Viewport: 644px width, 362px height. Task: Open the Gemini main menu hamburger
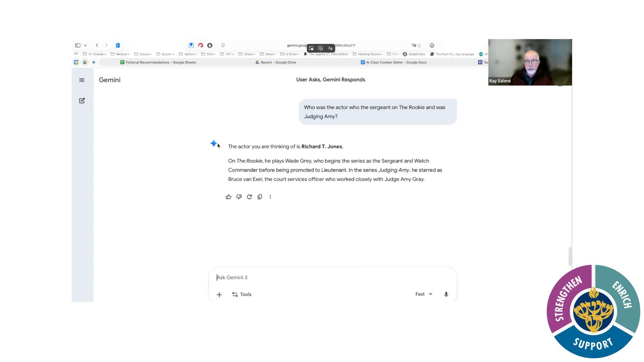click(x=82, y=80)
